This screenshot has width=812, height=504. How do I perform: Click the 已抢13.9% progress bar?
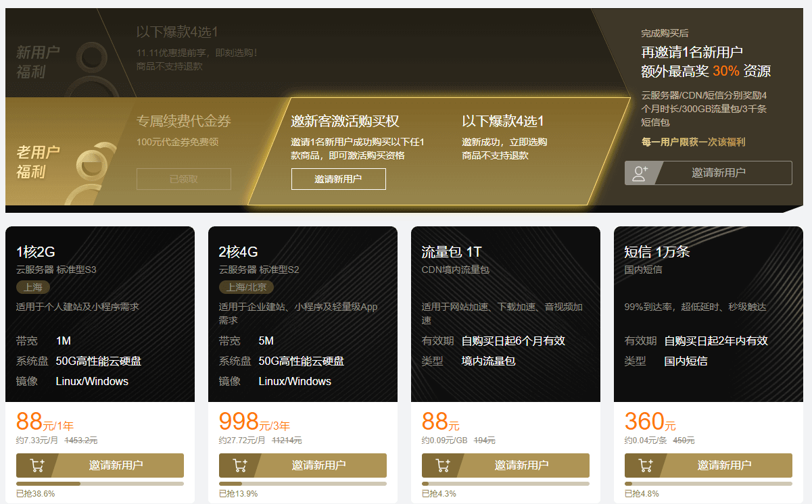[x=302, y=484]
